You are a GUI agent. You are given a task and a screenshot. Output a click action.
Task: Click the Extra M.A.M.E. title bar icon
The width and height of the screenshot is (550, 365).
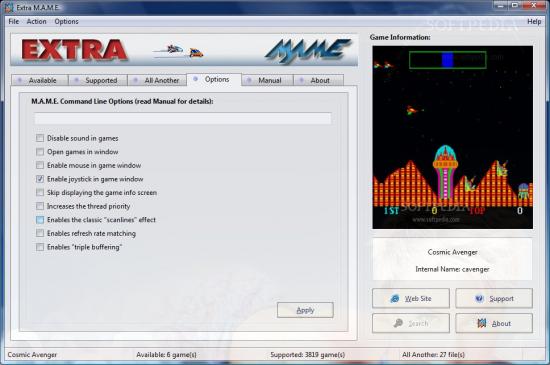click(9, 7)
